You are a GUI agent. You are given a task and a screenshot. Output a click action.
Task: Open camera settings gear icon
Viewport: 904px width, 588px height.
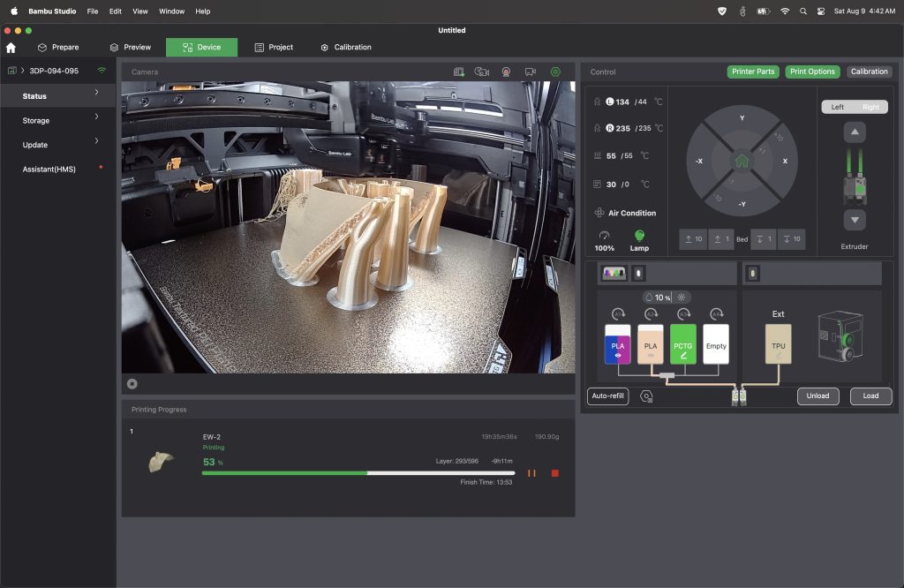(x=555, y=72)
